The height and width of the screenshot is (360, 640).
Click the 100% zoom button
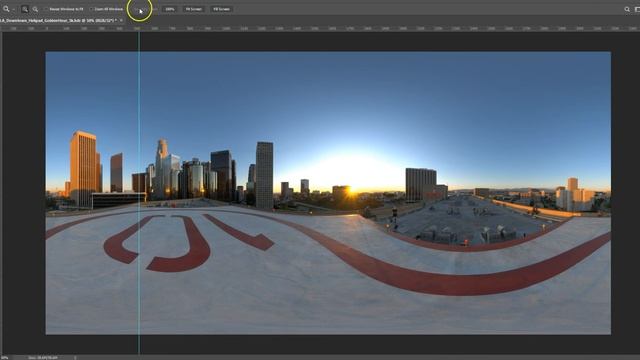(x=170, y=9)
